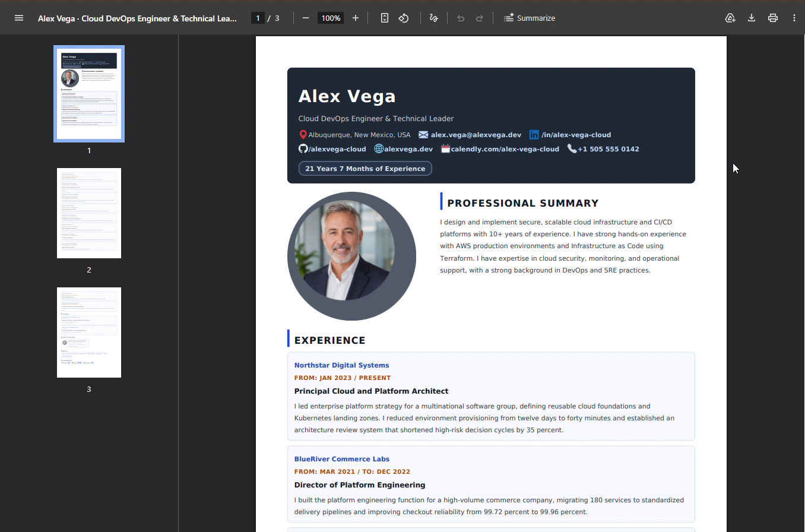Click the redo arrow icon
The height and width of the screenshot is (532, 805).
tap(480, 18)
